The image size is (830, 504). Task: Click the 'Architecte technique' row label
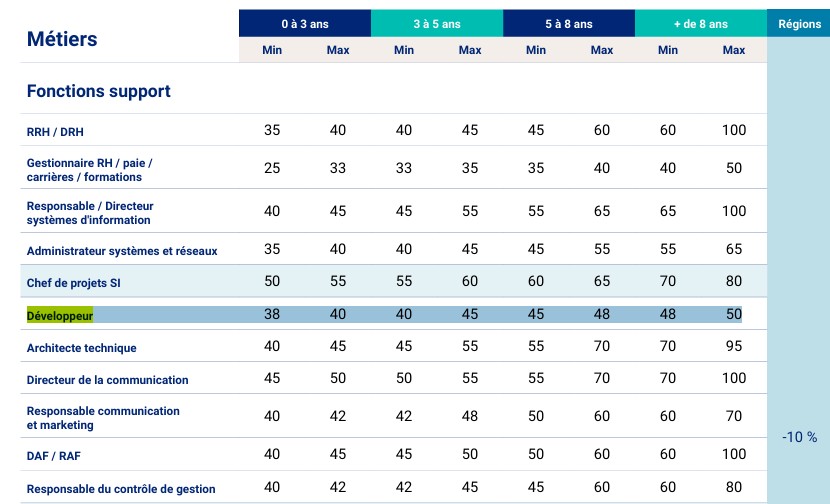pos(82,348)
